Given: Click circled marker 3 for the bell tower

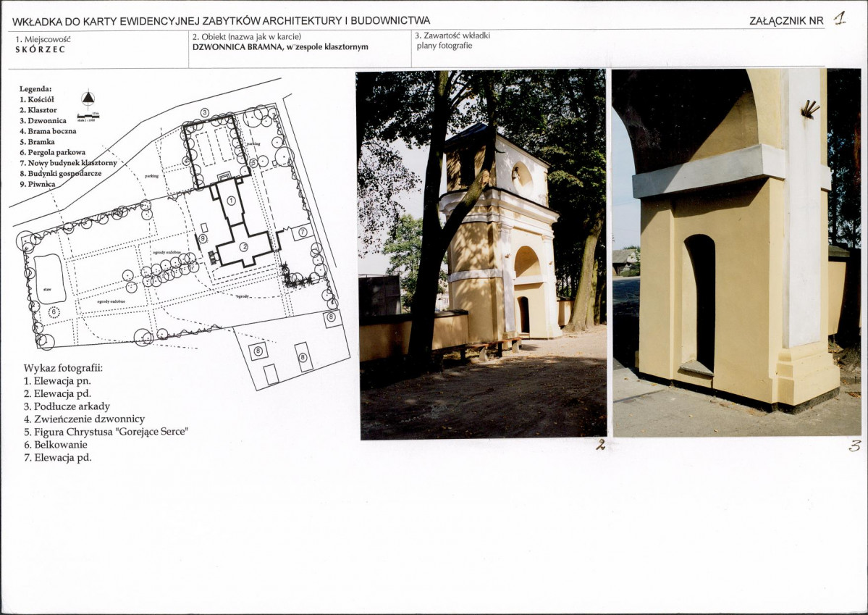Looking at the screenshot, I should (205, 112).
